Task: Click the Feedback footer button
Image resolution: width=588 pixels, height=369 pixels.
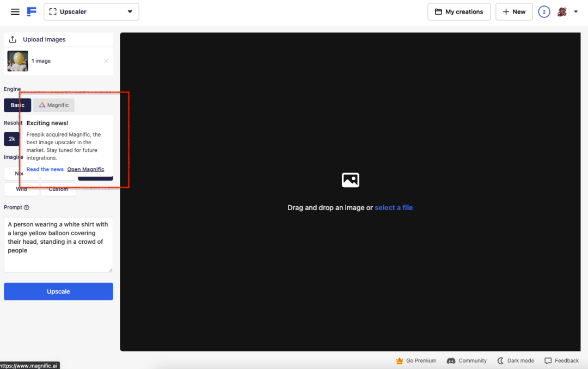Action: (x=561, y=360)
